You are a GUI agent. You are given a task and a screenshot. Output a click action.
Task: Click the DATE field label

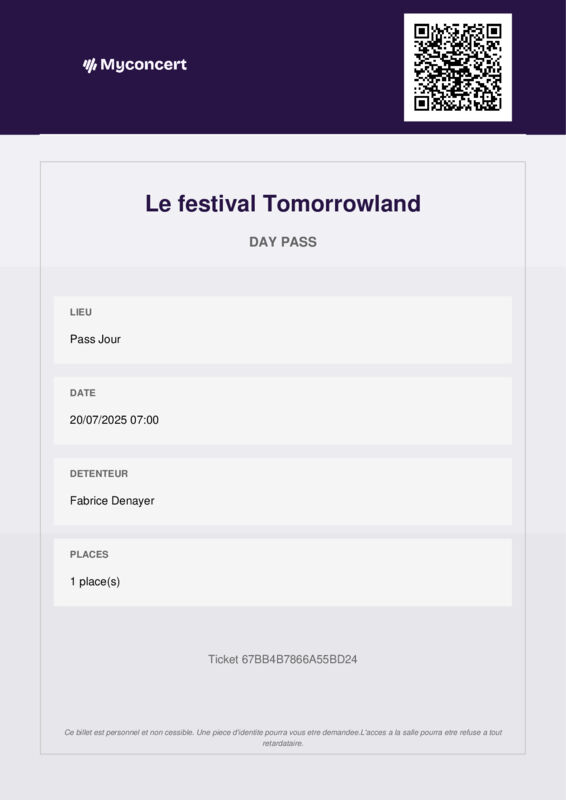click(x=83, y=393)
